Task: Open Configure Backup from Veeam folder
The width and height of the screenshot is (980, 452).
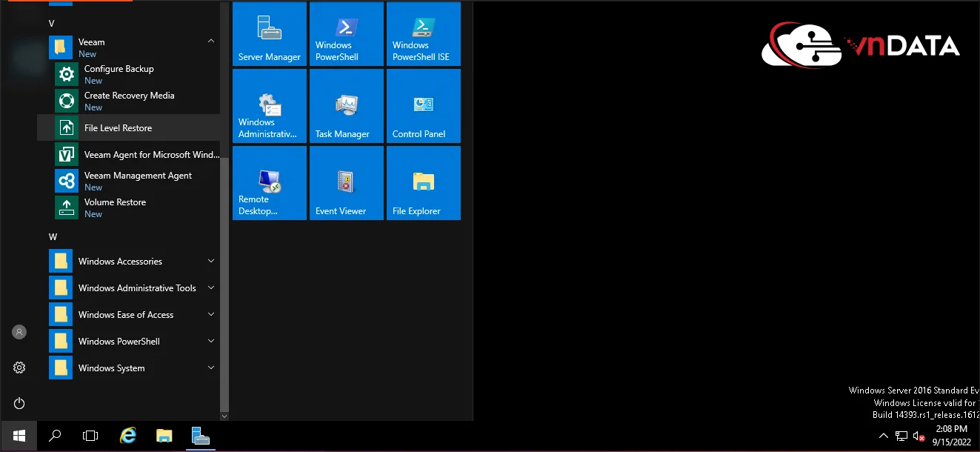Action: click(130, 74)
